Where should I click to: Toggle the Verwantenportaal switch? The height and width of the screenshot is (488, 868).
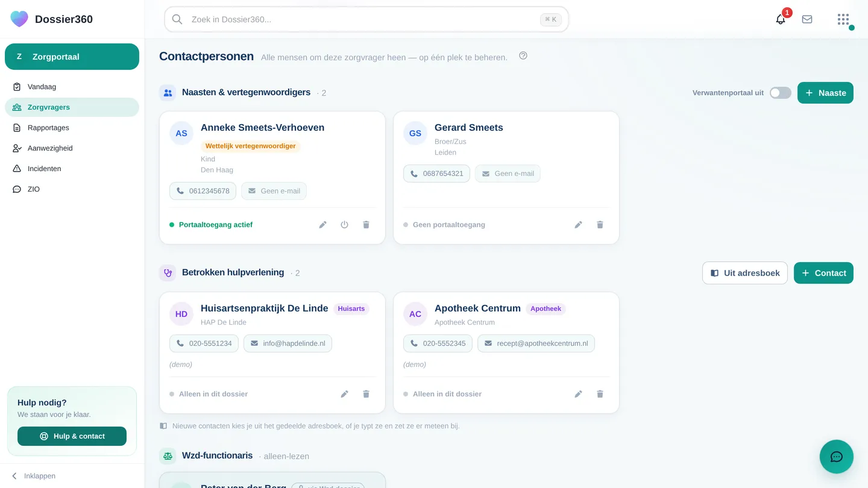[781, 93]
